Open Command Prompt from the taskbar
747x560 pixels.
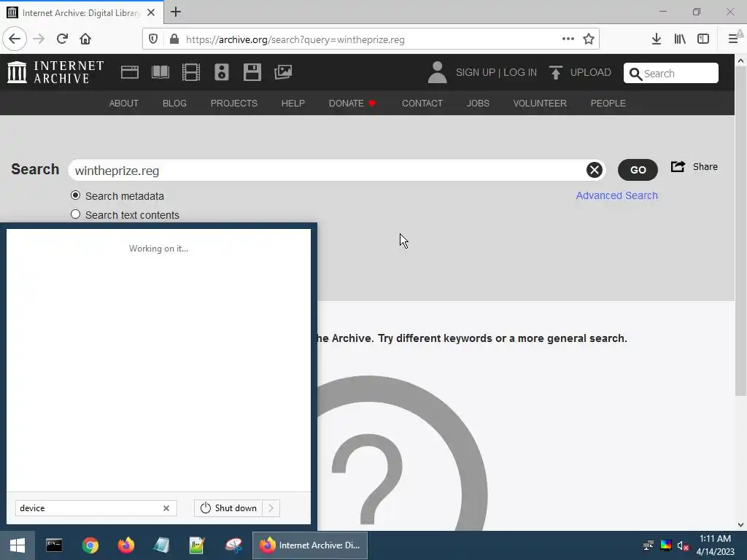pyautogui.click(x=54, y=545)
